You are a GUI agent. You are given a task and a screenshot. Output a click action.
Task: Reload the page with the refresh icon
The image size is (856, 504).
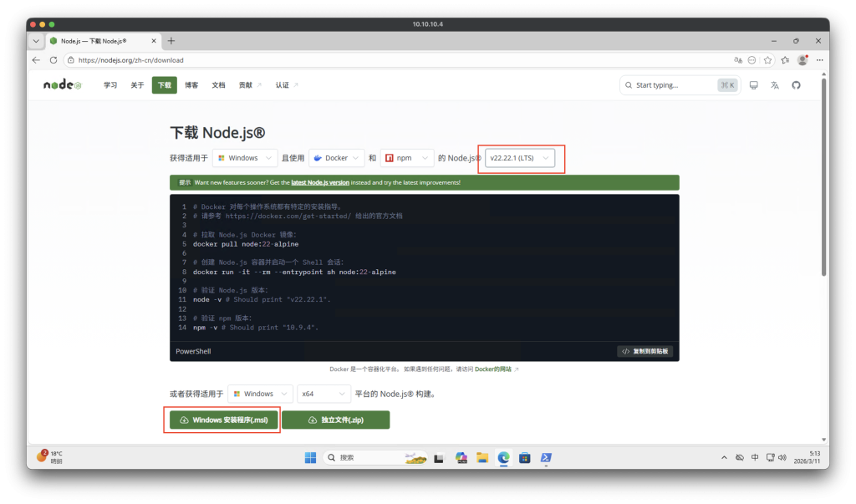53,60
